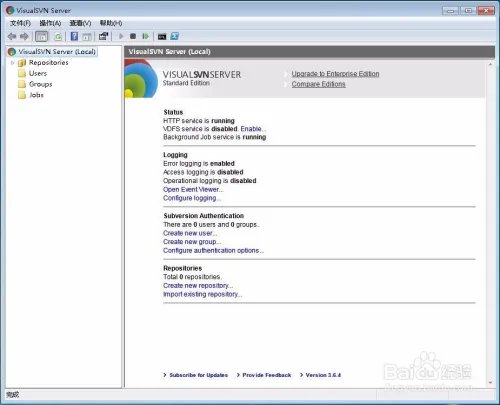The width and height of the screenshot is (500, 405).
Task: Minimize the VisualSVN Server window
Action: point(450,11)
